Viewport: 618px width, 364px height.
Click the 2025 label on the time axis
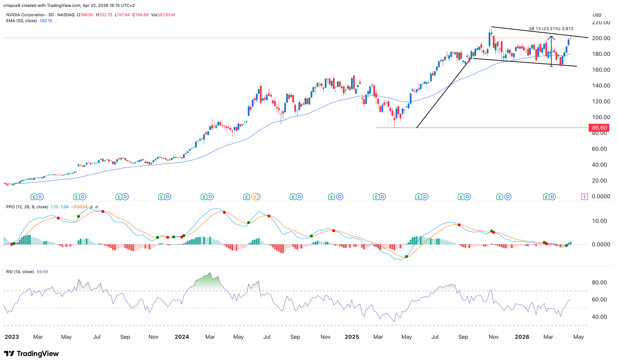(x=352, y=337)
